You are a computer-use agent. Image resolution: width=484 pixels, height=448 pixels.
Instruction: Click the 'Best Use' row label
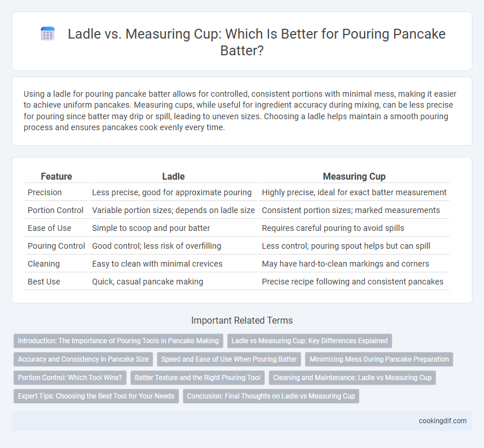44,282
